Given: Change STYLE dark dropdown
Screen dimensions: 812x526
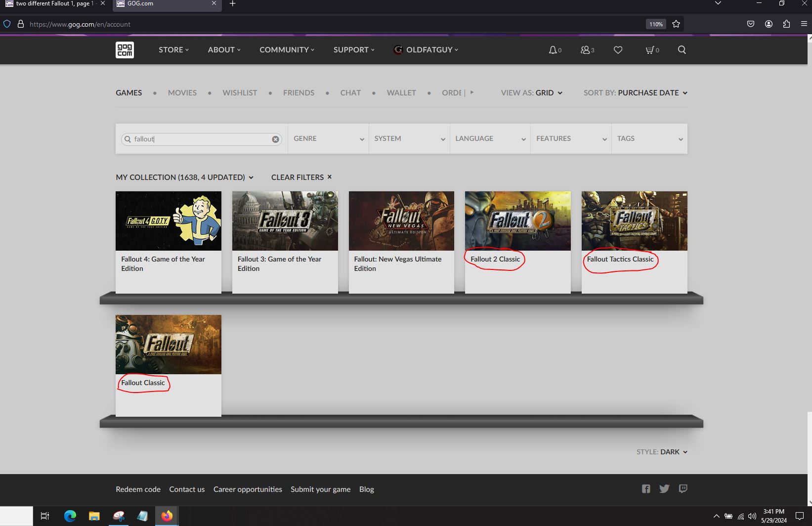Looking at the screenshot, I should (662, 452).
